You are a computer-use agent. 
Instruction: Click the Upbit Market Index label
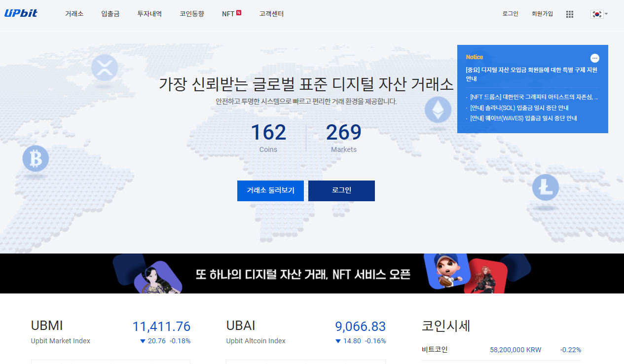(x=61, y=341)
